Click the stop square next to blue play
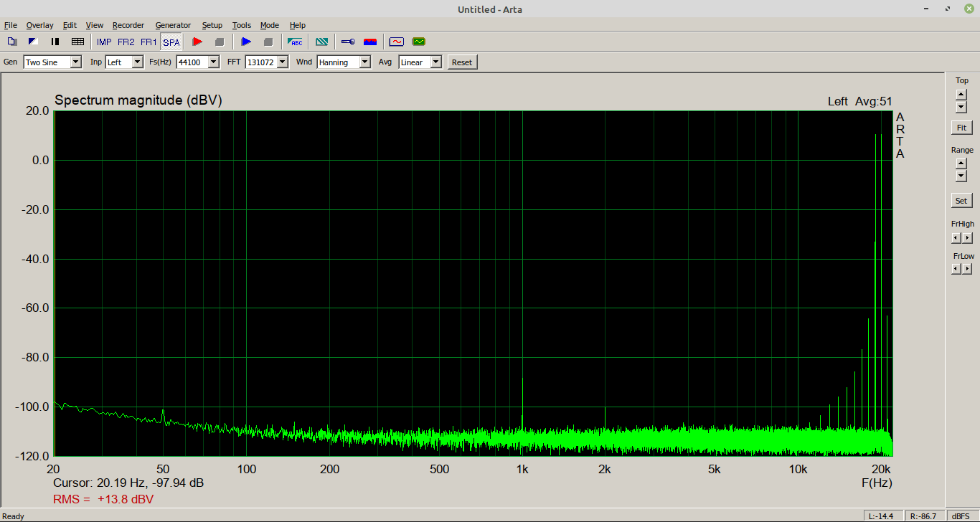The height and width of the screenshot is (522, 980). (268, 42)
